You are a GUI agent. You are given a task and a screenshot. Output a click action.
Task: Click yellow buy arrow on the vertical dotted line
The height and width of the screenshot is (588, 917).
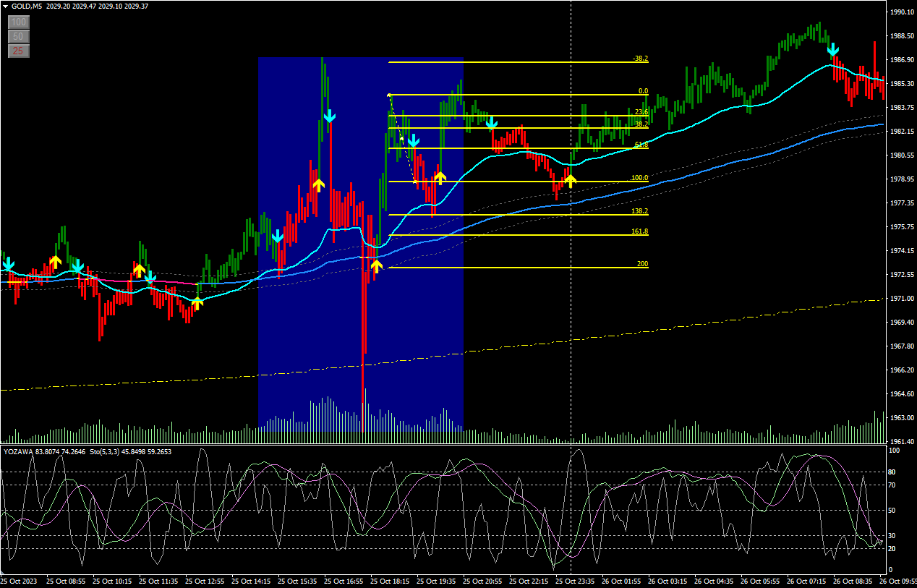pyautogui.click(x=571, y=180)
